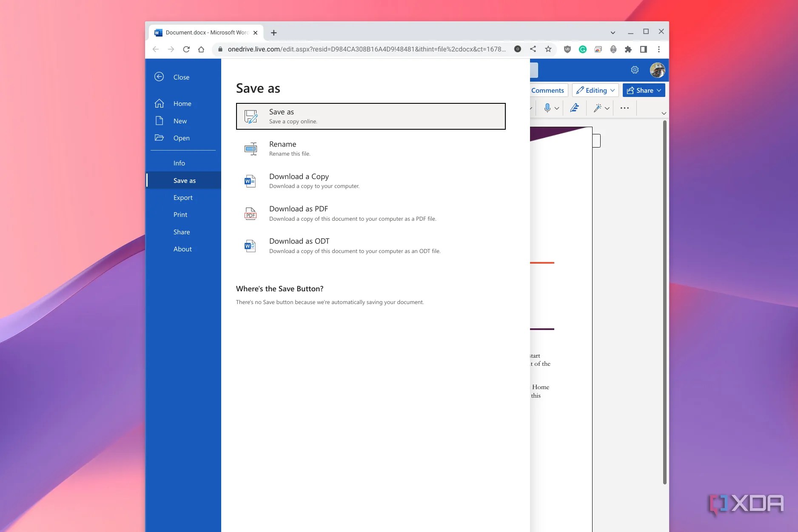Start the Dictate microphone tool
Image resolution: width=798 pixels, height=532 pixels.
click(x=548, y=108)
